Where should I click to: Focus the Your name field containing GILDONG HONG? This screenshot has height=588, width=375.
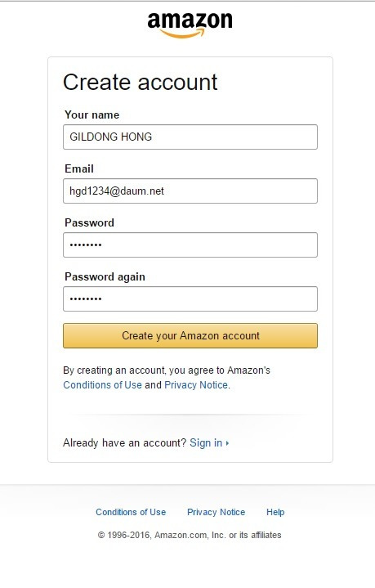pos(190,137)
